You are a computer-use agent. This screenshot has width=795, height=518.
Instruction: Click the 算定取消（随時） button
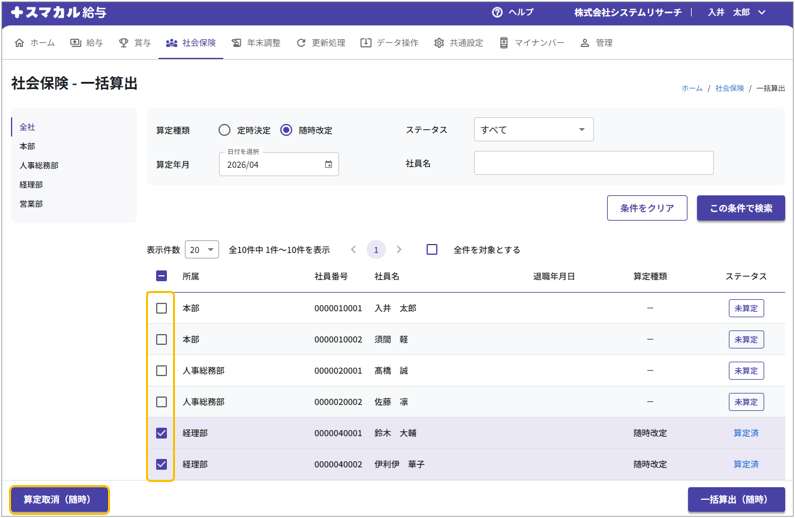click(x=58, y=500)
